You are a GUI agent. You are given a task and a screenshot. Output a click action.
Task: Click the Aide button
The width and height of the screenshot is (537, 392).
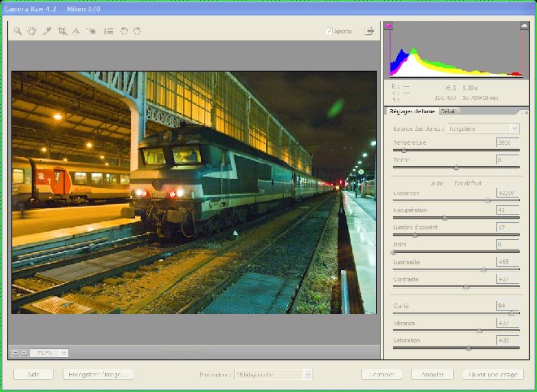click(x=33, y=374)
